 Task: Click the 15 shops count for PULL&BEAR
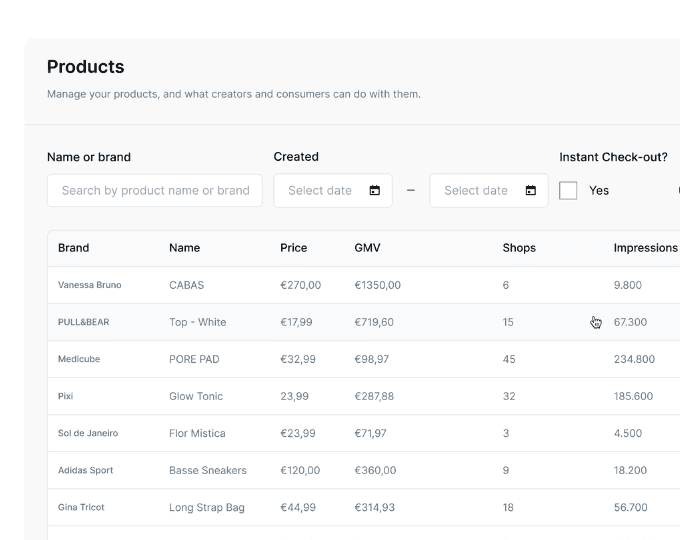[508, 322]
